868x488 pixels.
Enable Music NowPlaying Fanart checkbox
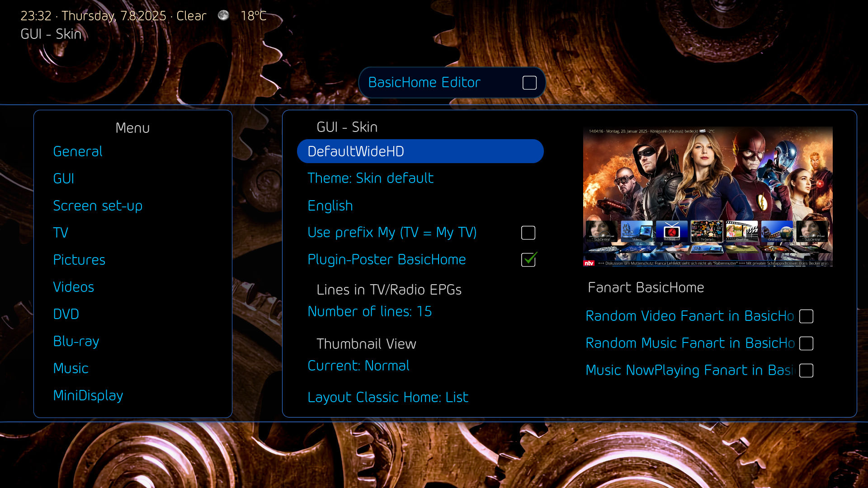coord(806,371)
